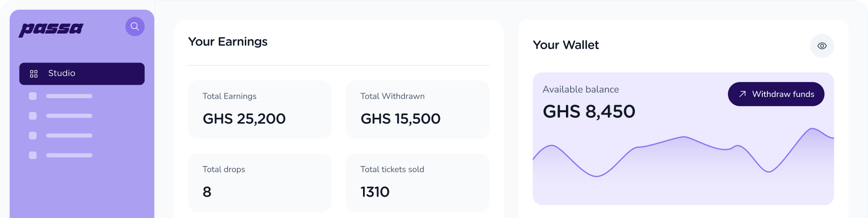Click the Total Earnings card
Screen dimensions: 868x218
259,109
